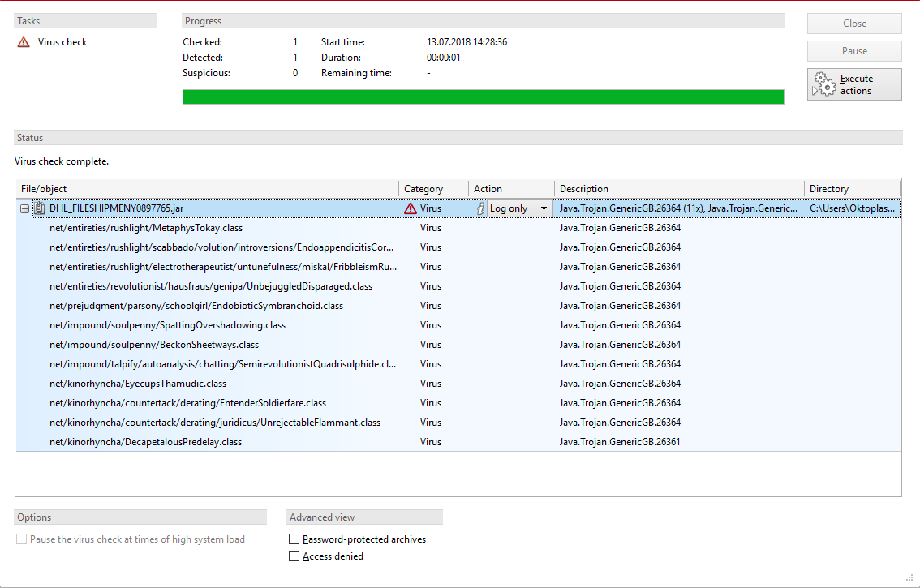Click Virus category of MetaphysTokay.class row
Screen dimensions: 920x588
(x=431, y=228)
